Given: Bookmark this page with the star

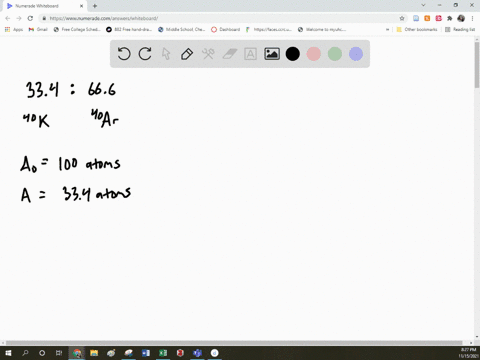Looking at the screenshot, I should click(x=402, y=18).
